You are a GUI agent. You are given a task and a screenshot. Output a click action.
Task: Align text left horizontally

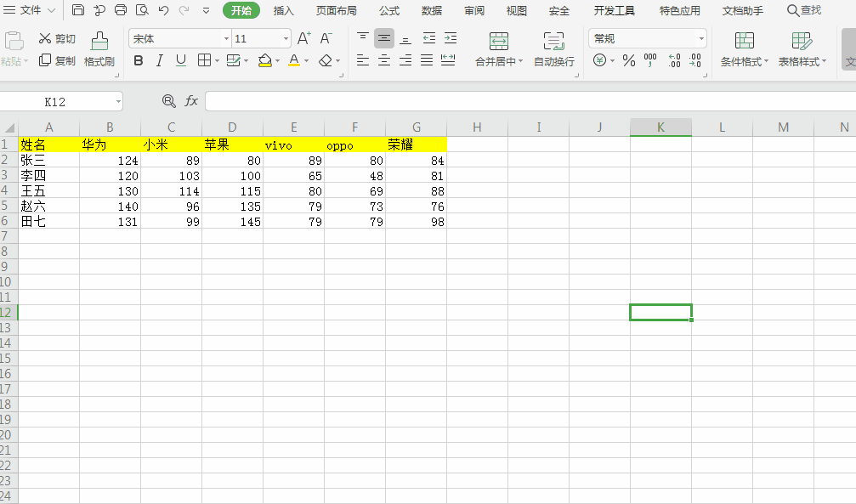362,60
